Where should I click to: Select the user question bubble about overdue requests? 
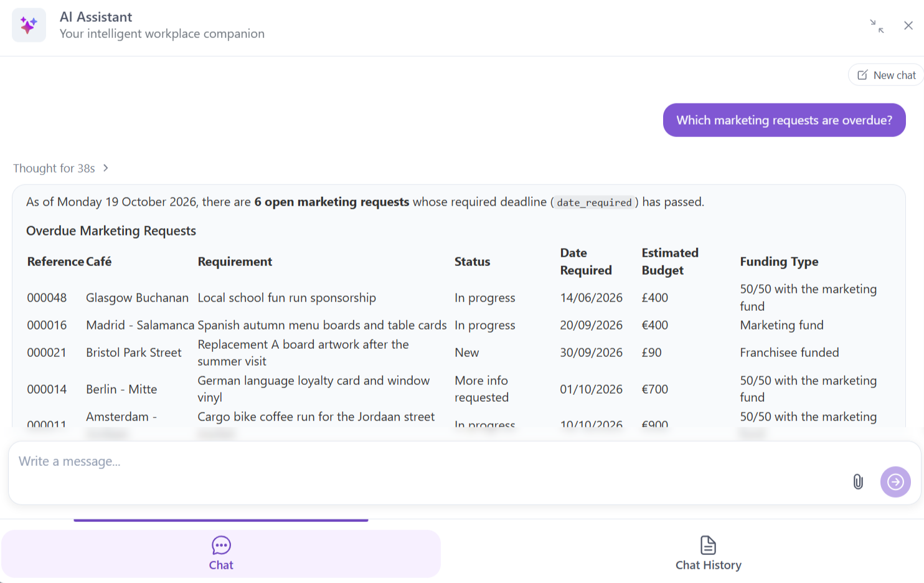point(784,120)
